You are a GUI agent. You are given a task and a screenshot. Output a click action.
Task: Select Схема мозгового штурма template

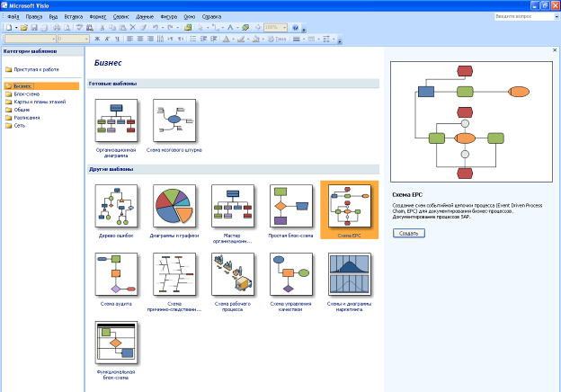pyautogui.click(x=174, y=120)
